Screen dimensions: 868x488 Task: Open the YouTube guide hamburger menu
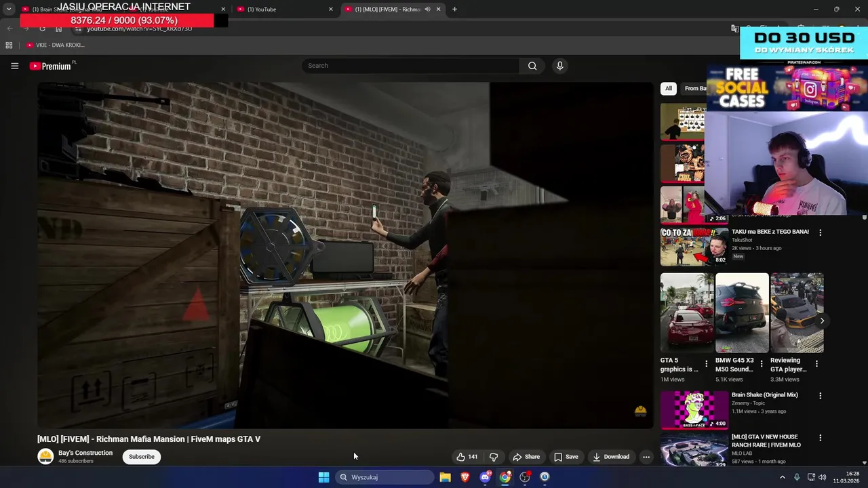[x=14, y=66]
